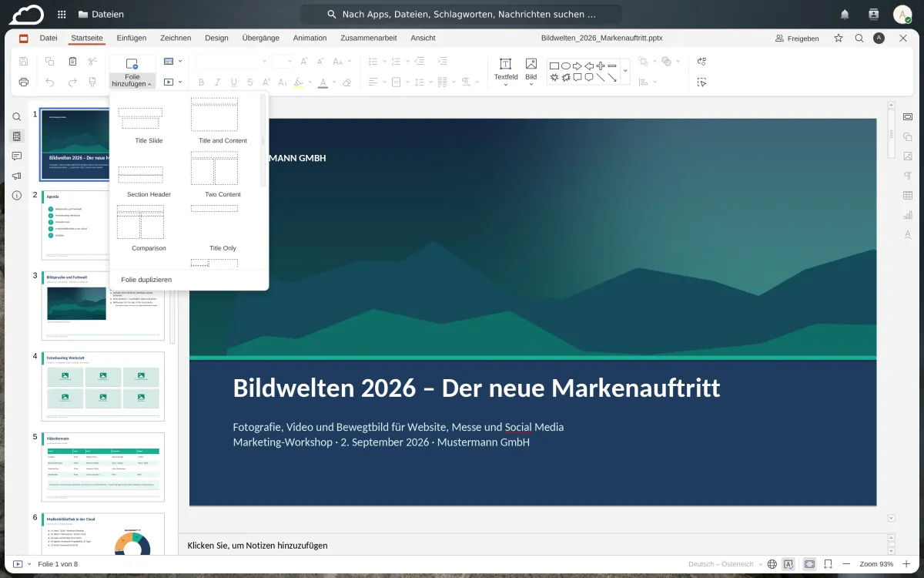Select the rectangle shape in shape gallery
The width and height of the screenshot is (924, 578).
(x=554, y=66)
